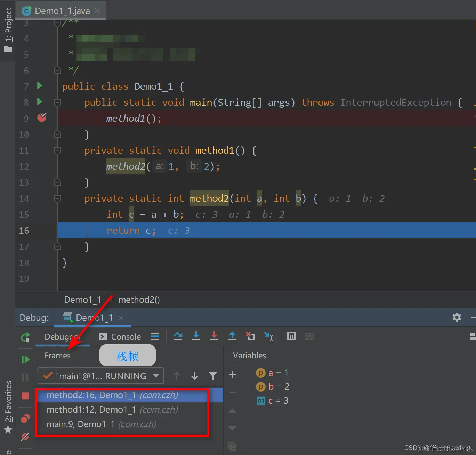The height and width of the screenshot is (455, 476).
Task: Click the Step Over button
Action: [x=178, y=336]
